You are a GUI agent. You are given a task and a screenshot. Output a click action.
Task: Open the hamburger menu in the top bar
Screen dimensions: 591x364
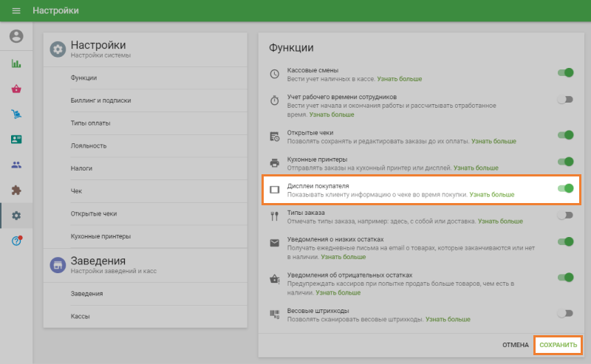16,11
